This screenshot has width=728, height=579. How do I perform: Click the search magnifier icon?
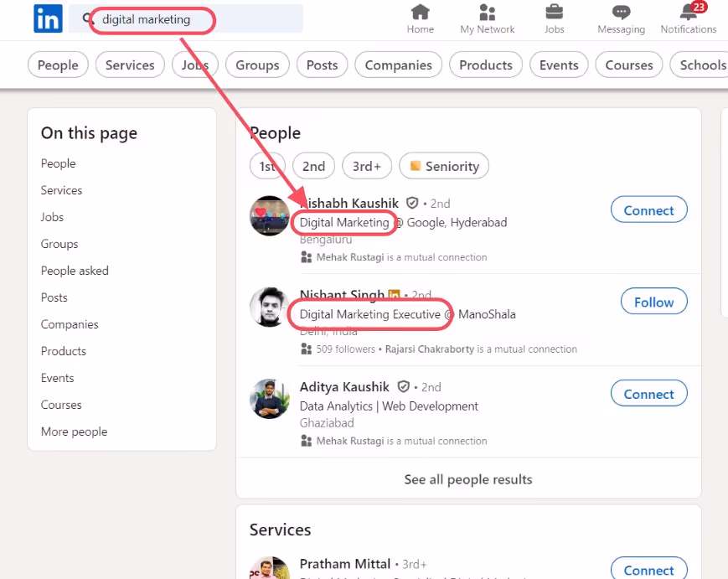(x=88, y=18)
